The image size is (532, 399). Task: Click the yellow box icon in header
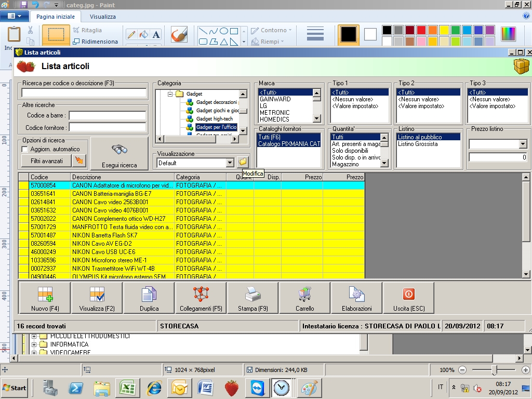coord(522,66)
